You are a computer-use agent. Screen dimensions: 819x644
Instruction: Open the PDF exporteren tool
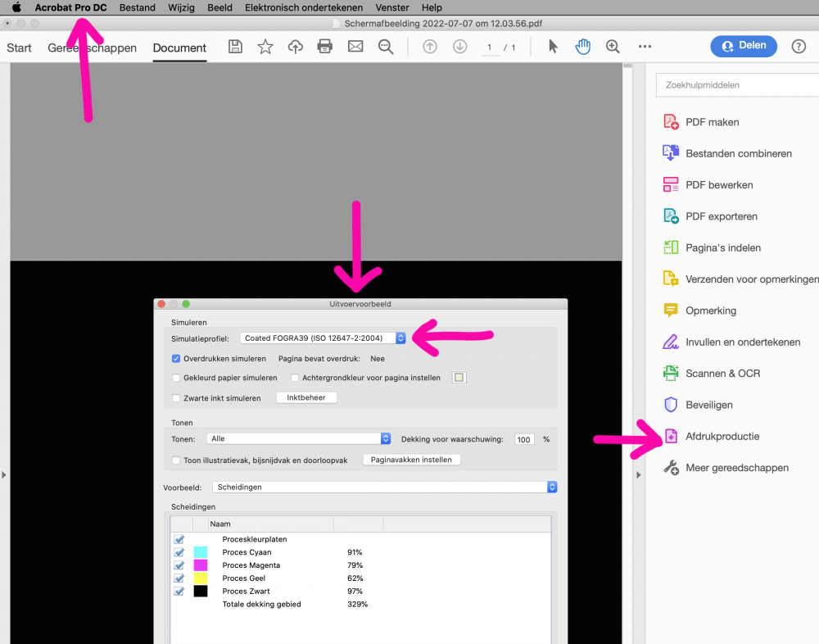click(710, 215)
